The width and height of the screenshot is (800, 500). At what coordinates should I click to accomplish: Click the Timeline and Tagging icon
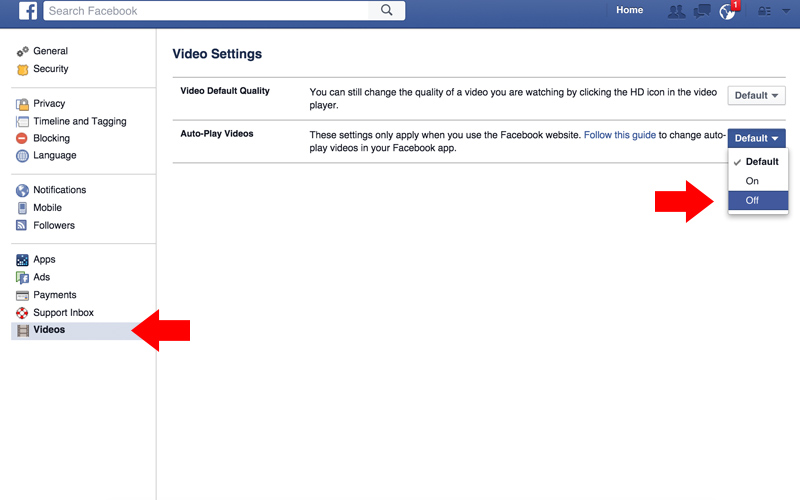tap(22, 121)
